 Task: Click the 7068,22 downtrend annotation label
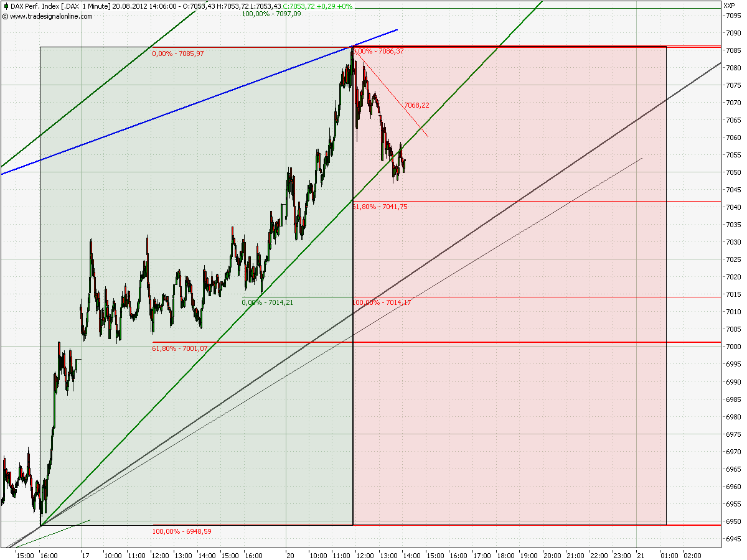(416, 105)
